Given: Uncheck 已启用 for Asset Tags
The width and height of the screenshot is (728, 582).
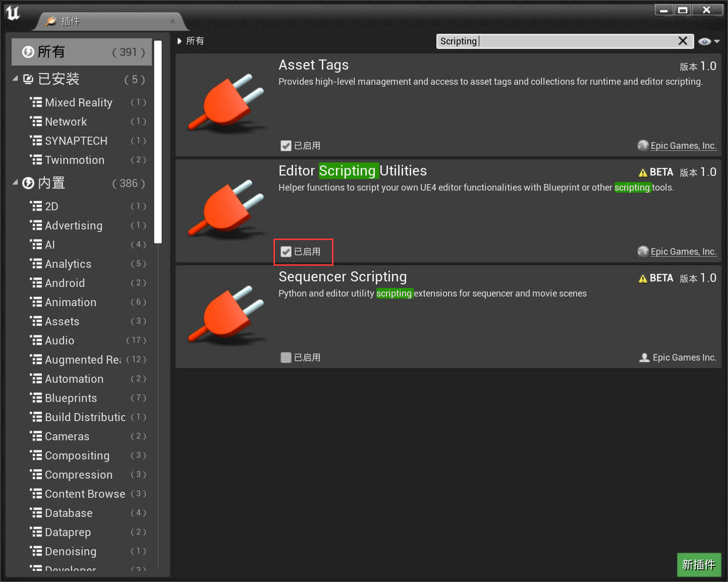Looking at the screenshot, I should 286,145.
